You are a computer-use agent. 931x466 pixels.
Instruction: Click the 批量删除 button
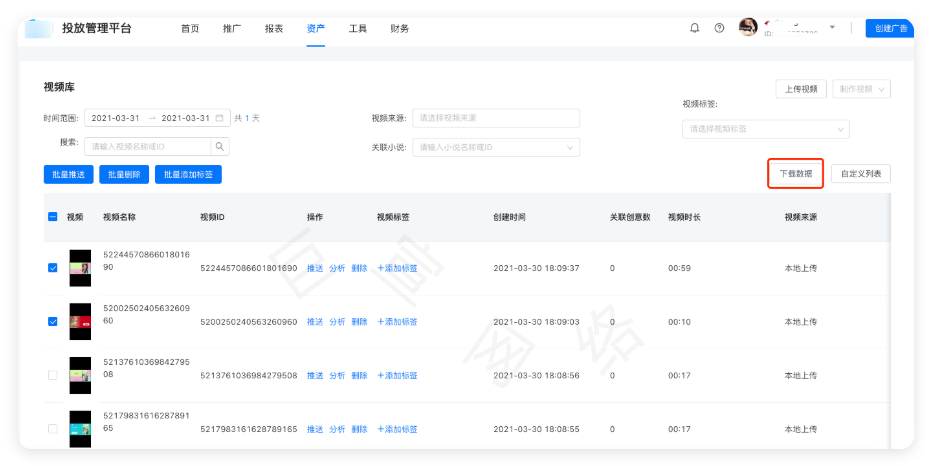pos(124,175)
